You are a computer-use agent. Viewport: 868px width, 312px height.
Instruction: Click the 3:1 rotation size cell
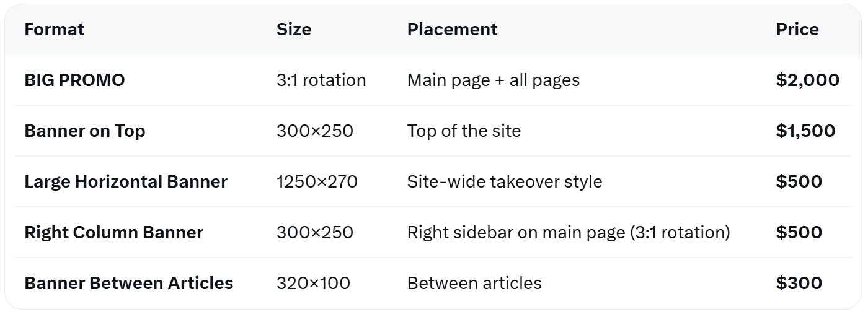(x=321, y=80)
